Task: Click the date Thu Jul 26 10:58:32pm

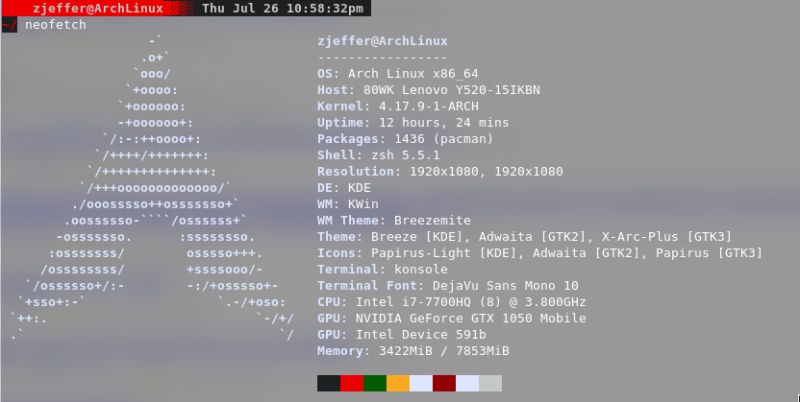Action: pyautogui.click(x=283, y=8)
